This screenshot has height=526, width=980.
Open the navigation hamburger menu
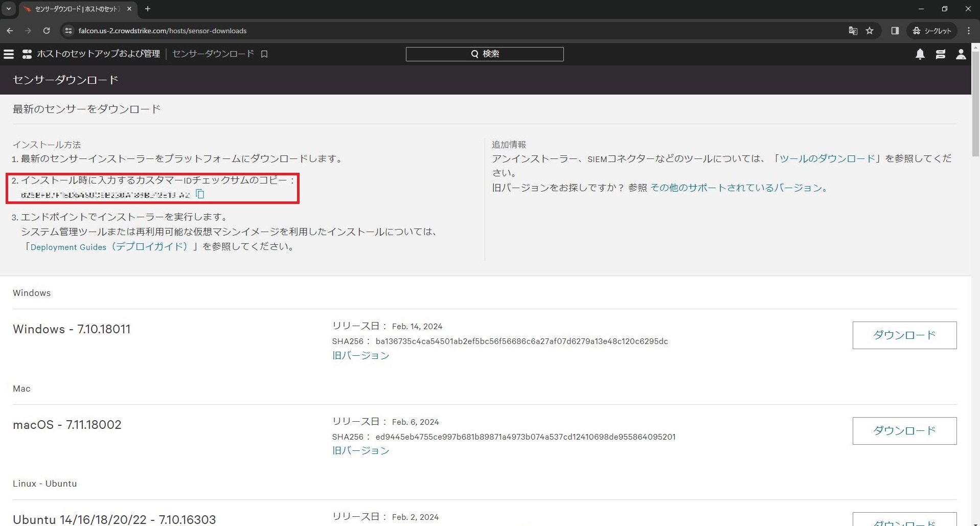click(x=9, y=54)
